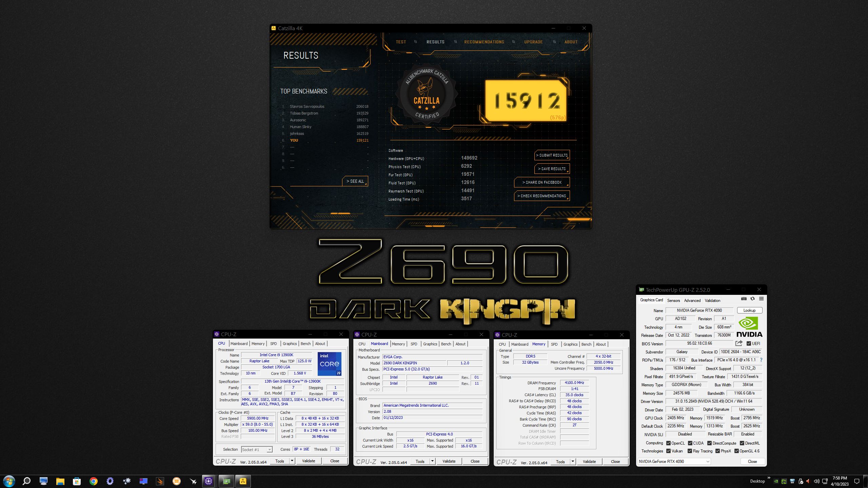868x488 pixels.
Task: Refresh GPU-Z data with the refresh icon
Action: (x=752, y=299)
